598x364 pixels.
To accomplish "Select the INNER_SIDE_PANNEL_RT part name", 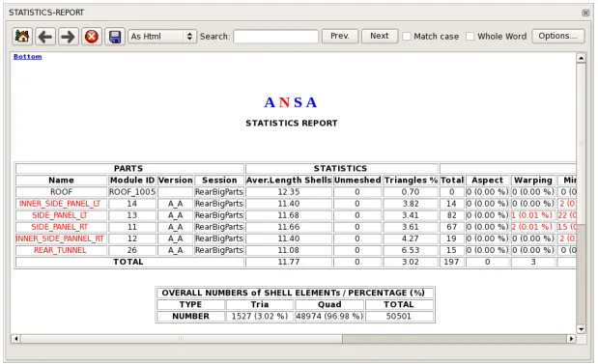I will 60,238.
